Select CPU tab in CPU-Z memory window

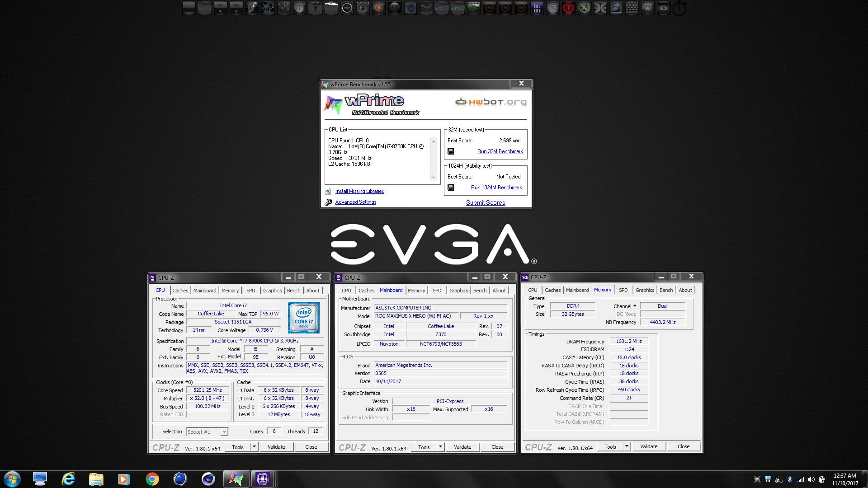pos(533,290)
